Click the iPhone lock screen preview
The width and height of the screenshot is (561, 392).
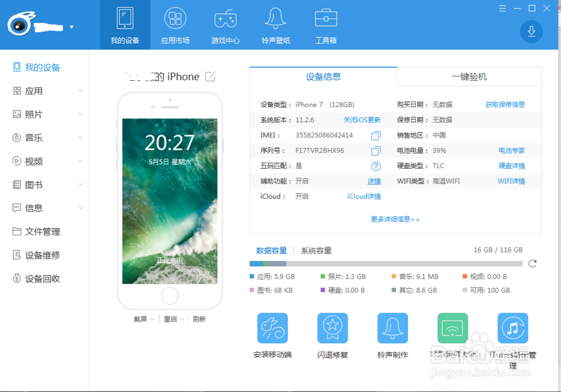point(170,201)
